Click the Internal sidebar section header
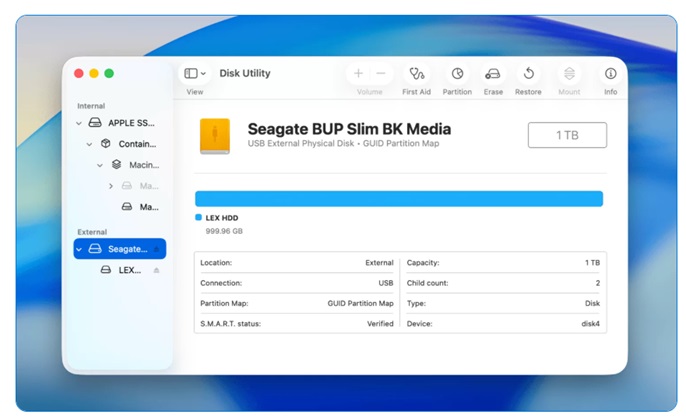Screen dimensions: 686x418 coord(91,106)
